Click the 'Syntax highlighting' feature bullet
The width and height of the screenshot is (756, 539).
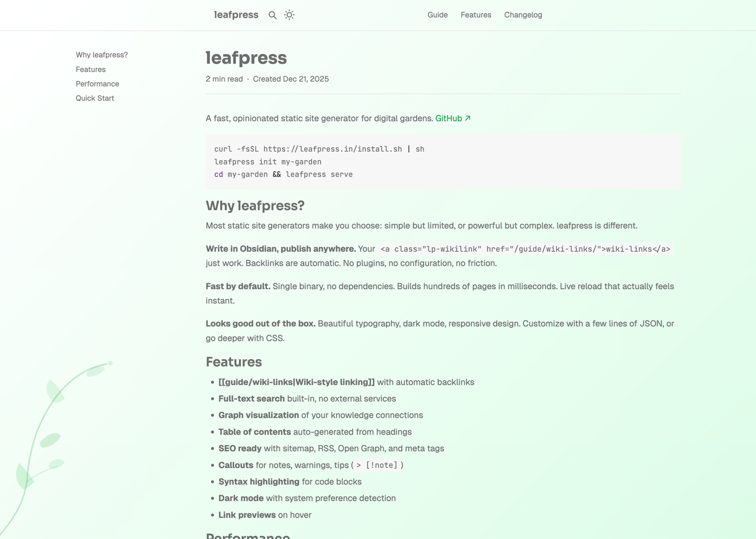tap(290, 481)
